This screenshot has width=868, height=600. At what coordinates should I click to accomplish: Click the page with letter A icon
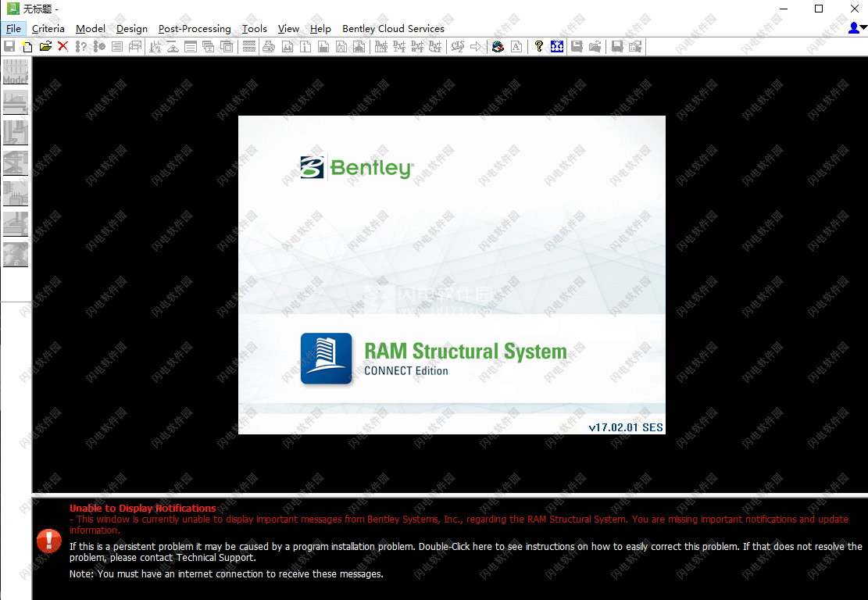pyautogui.click(x=516, y=47)
